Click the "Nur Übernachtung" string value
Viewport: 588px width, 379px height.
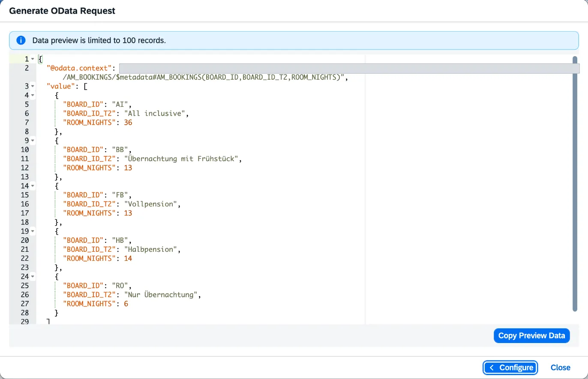[161, 295]
